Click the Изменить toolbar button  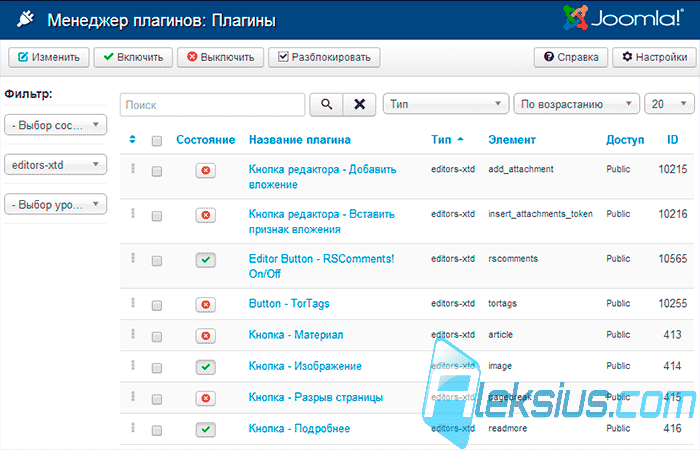tap(49, 57)
